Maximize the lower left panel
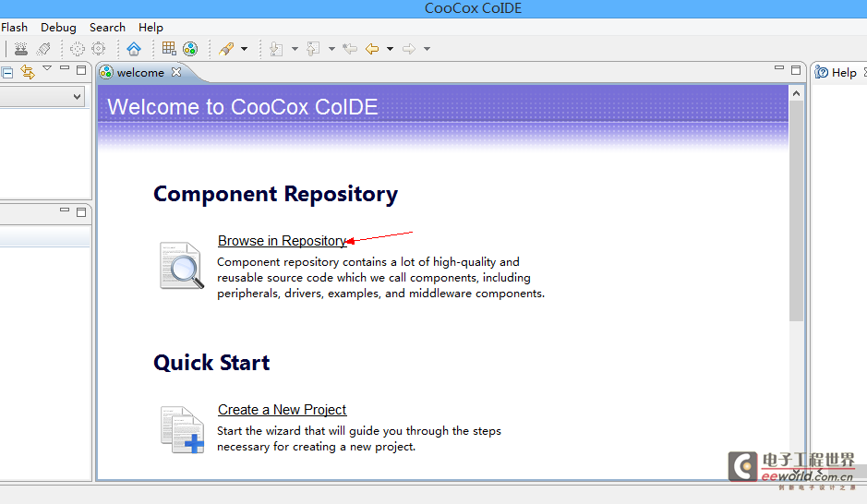867x504 pixels. [81, 212]
